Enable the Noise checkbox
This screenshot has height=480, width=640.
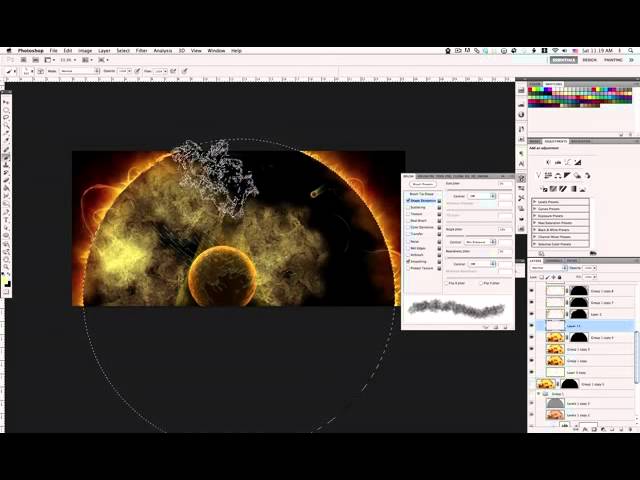pos(408,242)
